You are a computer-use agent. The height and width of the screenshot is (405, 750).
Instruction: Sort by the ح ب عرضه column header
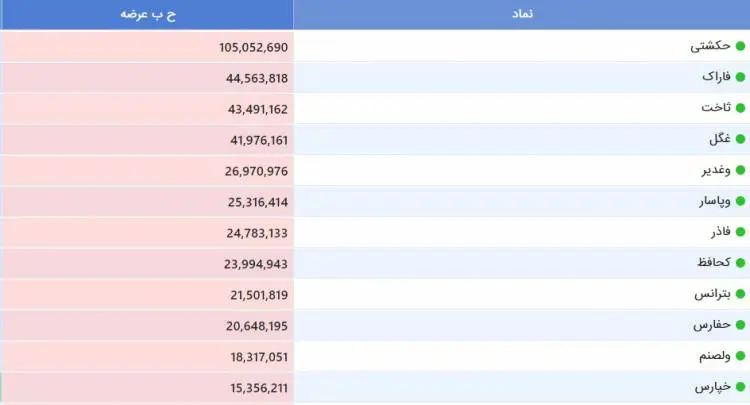(x=148, y=14)
